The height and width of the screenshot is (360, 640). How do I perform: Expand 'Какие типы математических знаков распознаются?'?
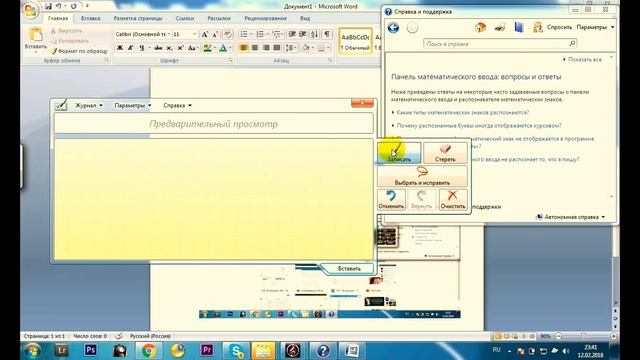pyautogui.click(x=463, y=112)
